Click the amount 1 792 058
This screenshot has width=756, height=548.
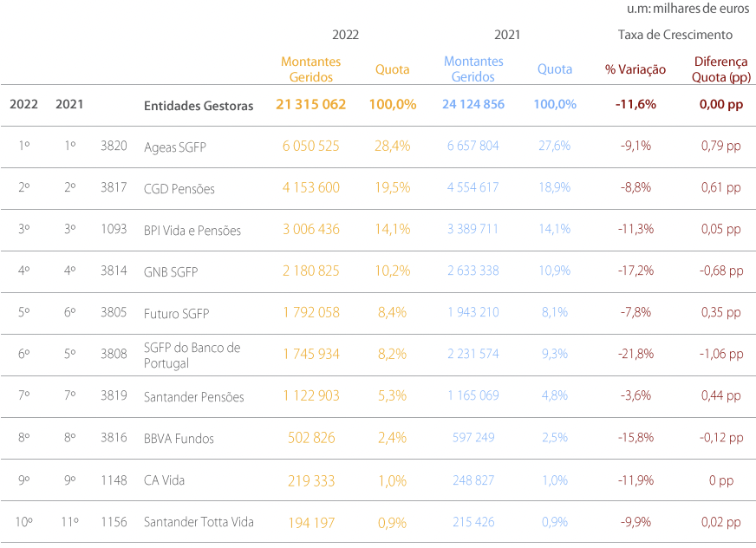tap(310, 313)
